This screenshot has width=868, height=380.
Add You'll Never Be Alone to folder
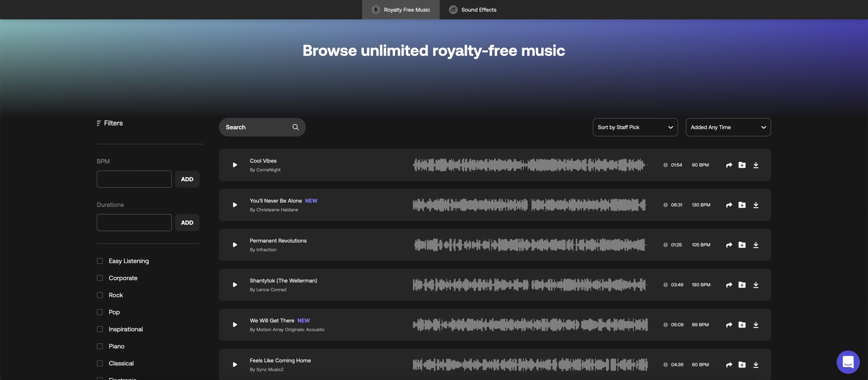[x=742, y=205]
